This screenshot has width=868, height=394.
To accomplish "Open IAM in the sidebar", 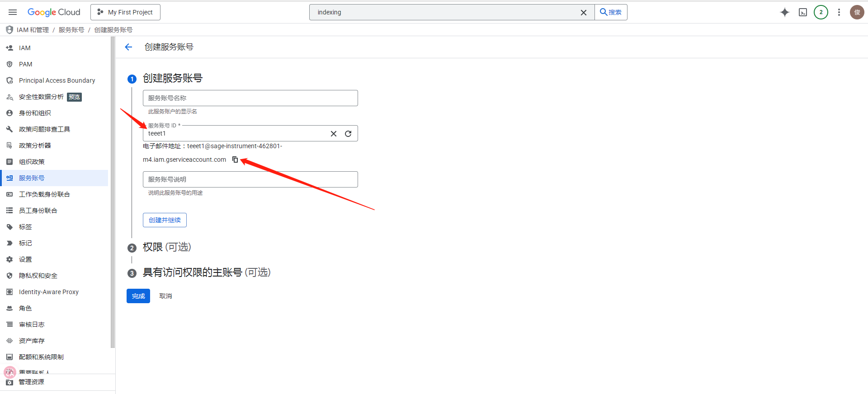I will (54, 48).
